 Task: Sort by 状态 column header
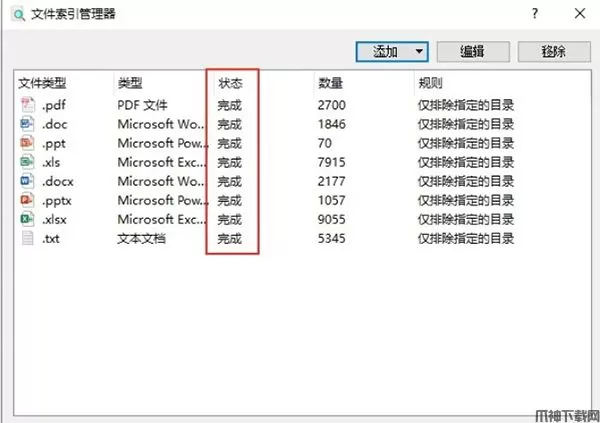tap(230, 83)
